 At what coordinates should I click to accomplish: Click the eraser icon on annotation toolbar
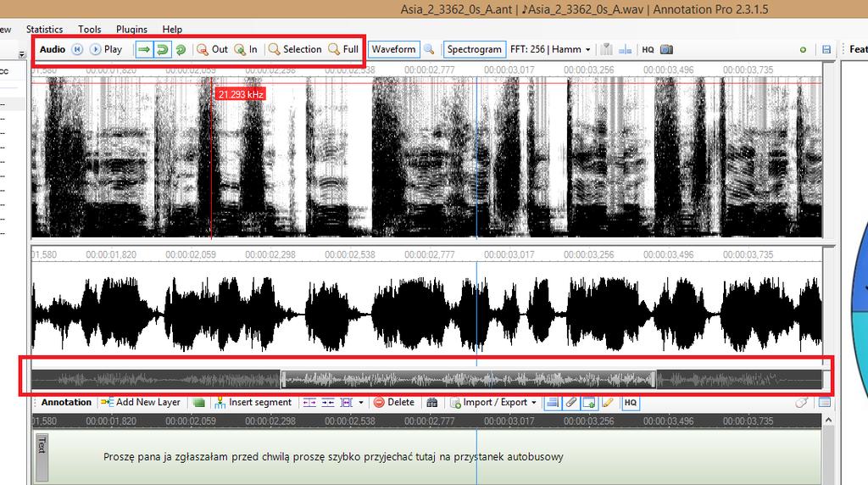[801, 403]
